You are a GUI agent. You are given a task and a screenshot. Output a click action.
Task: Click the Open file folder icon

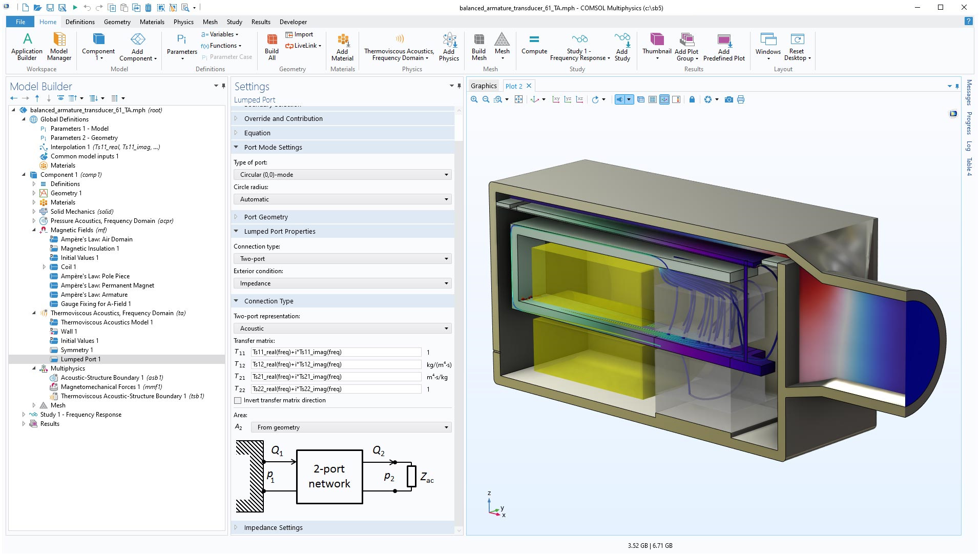(x=37, y=8)
